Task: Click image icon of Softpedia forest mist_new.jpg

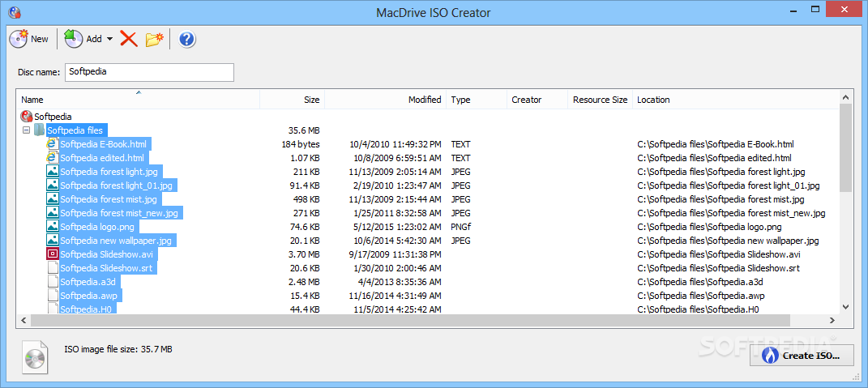Action: (x=53, y=213)
